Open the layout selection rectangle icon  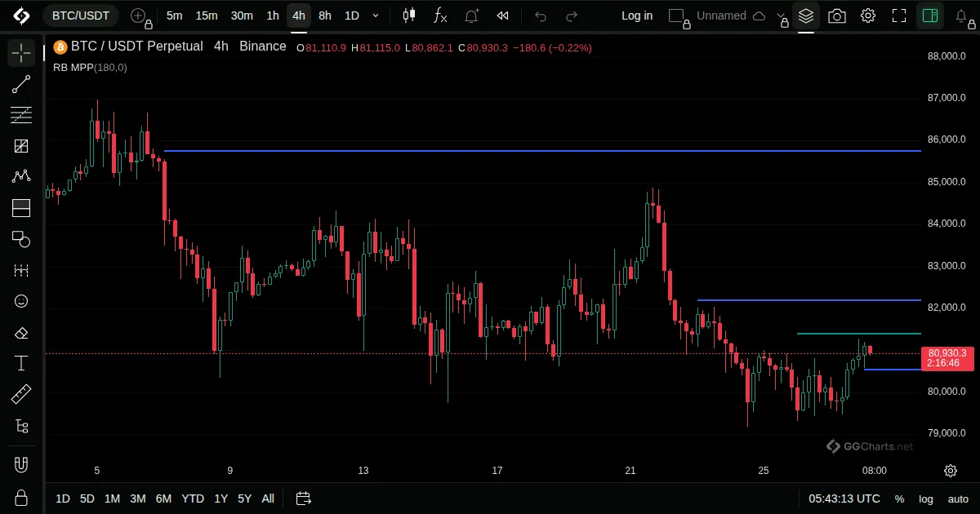coord(677,16)
